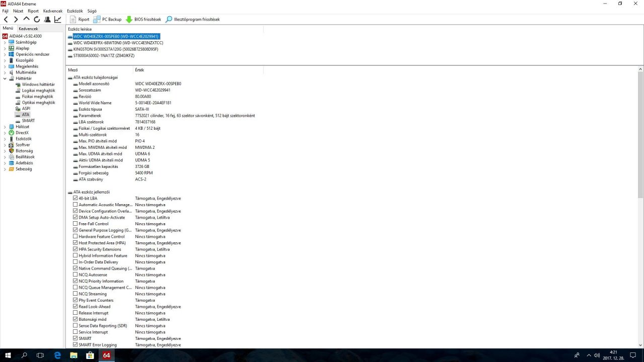Expand the Multimédia tree node
This screenshot has width=644, height=362.
(x=5, y=72)
